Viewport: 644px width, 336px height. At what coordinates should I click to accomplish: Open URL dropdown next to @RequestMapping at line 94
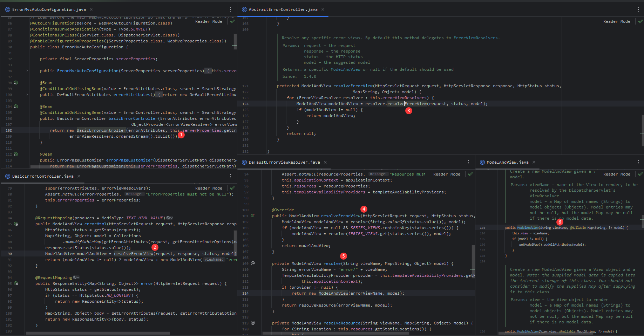coord(76,277)
